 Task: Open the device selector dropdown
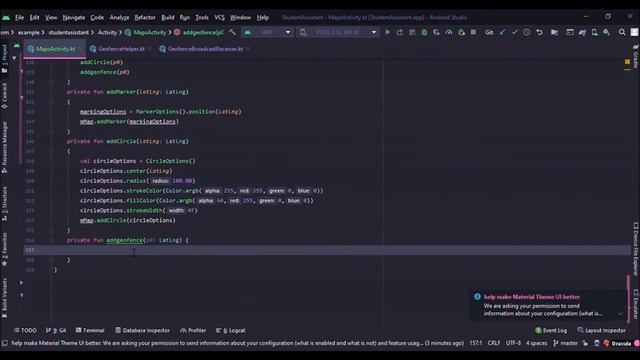(338, 32)
